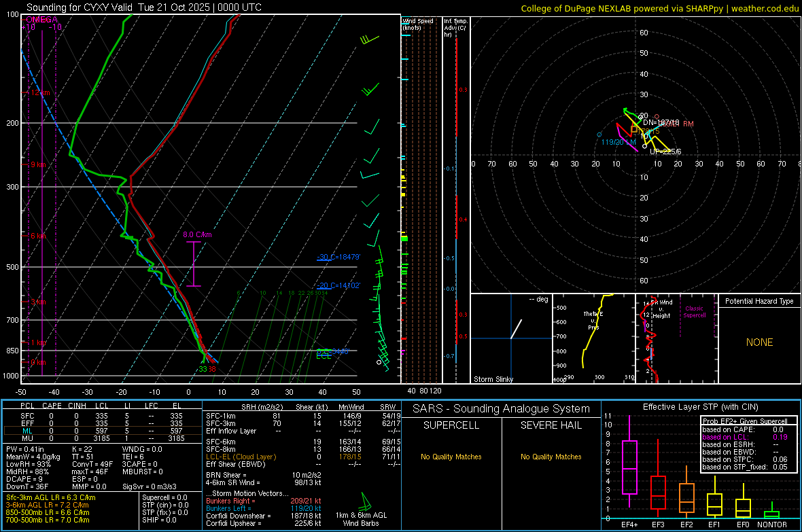Select the 9 km height marker
Screen dimensions: 802x532
tap(38, 164)
